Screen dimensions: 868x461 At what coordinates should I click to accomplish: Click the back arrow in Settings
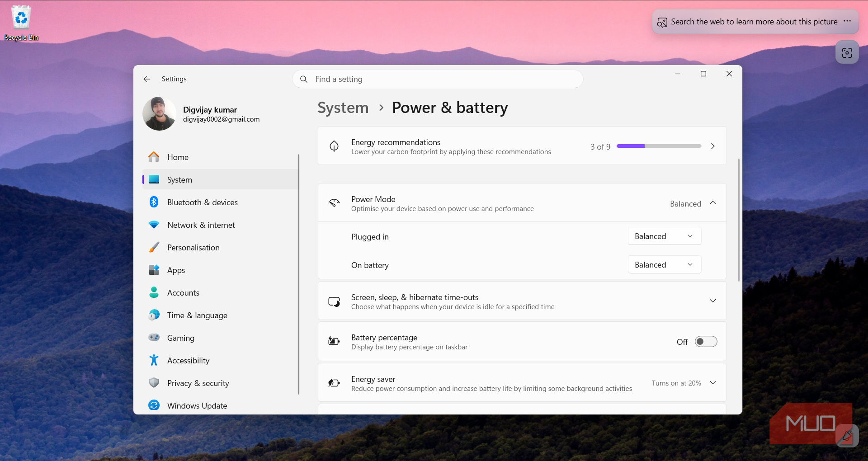[x=147, y=79]
